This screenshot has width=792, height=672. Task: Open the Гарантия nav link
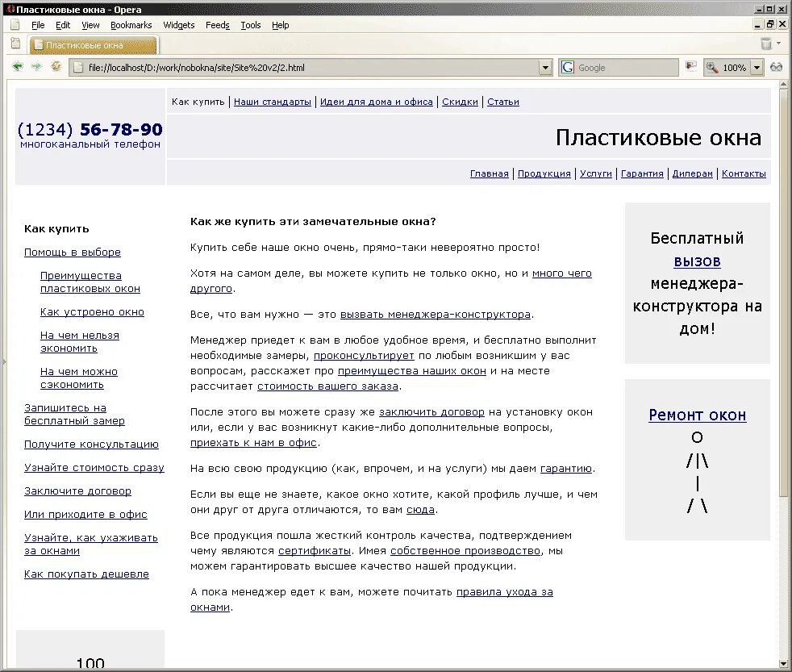click(x=642, y=173)
